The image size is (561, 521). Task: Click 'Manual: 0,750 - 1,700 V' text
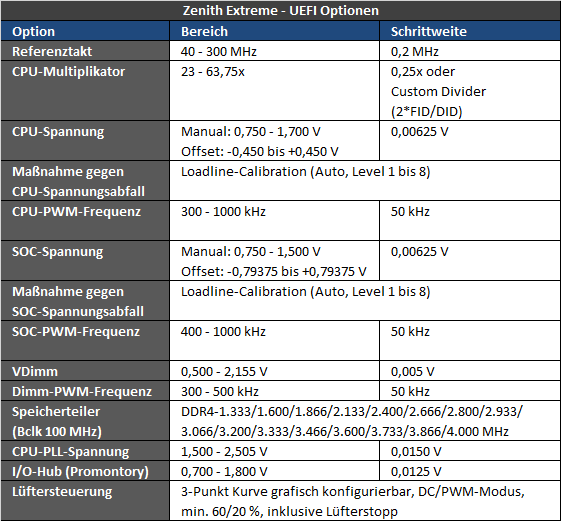[x=250, y=132]
